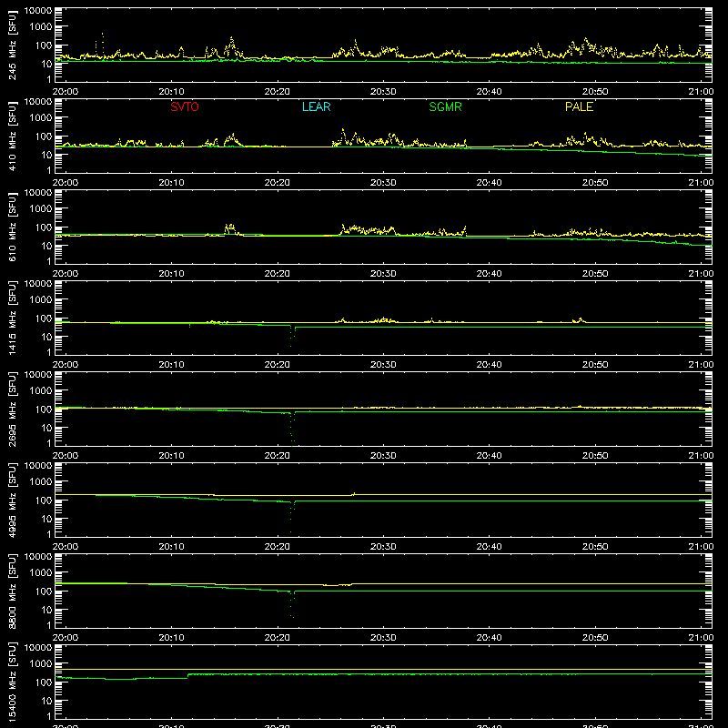
Task: Click the green dropout spike in 2695 MHz plot
Action: click(292, 428)
